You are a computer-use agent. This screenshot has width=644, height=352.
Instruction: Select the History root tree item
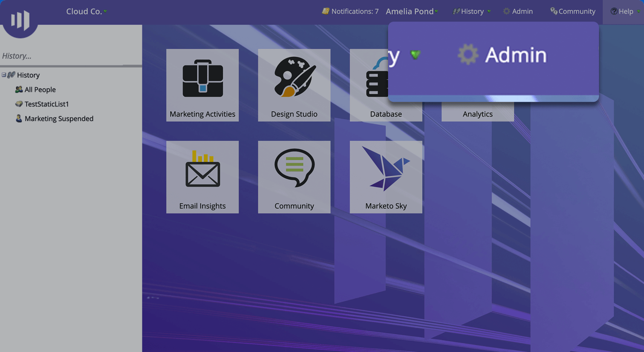[28, 75]
